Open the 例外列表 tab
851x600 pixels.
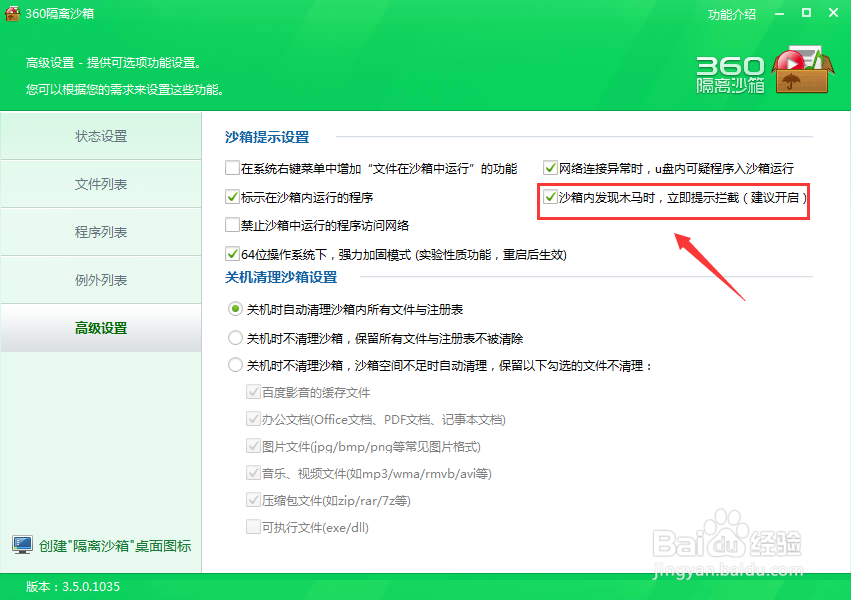[x=101, y=280]
